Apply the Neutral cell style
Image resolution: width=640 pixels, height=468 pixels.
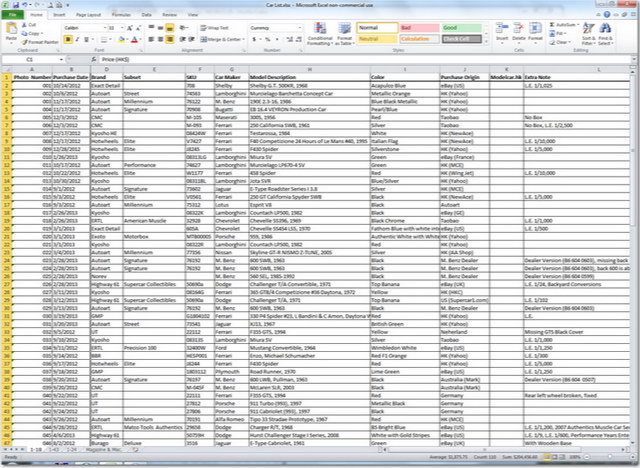[x=377, y=39]
